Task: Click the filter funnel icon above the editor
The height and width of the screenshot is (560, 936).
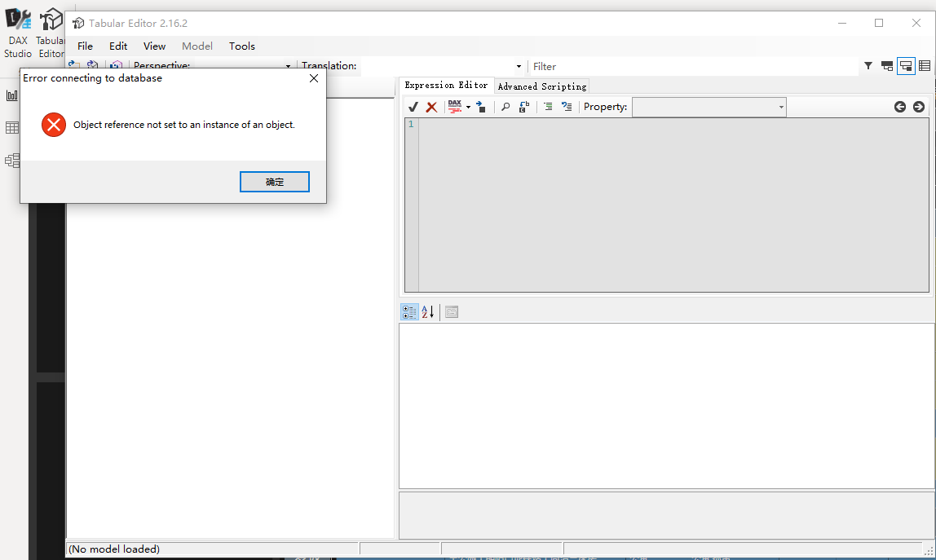Action: click(x=868, y=66)
